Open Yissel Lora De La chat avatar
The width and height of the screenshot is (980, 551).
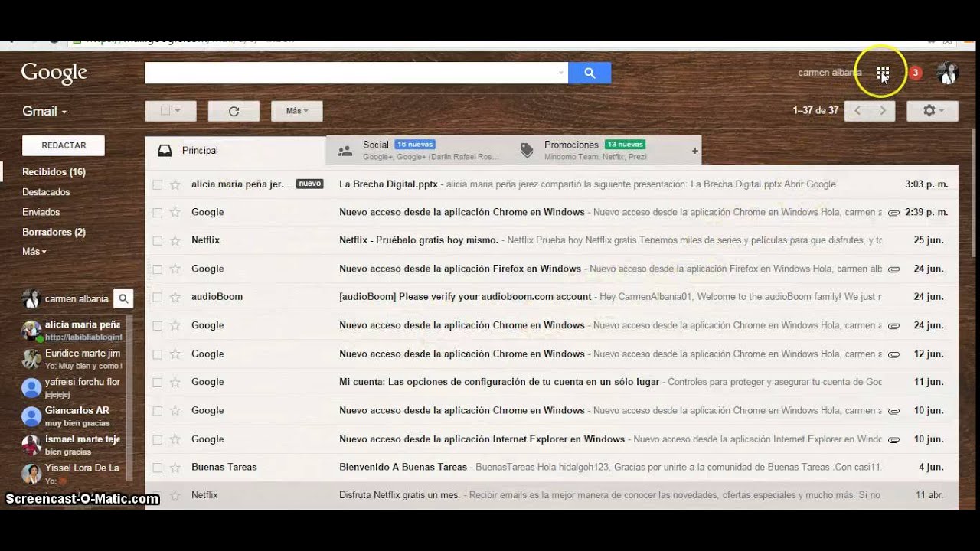(31, 474)
